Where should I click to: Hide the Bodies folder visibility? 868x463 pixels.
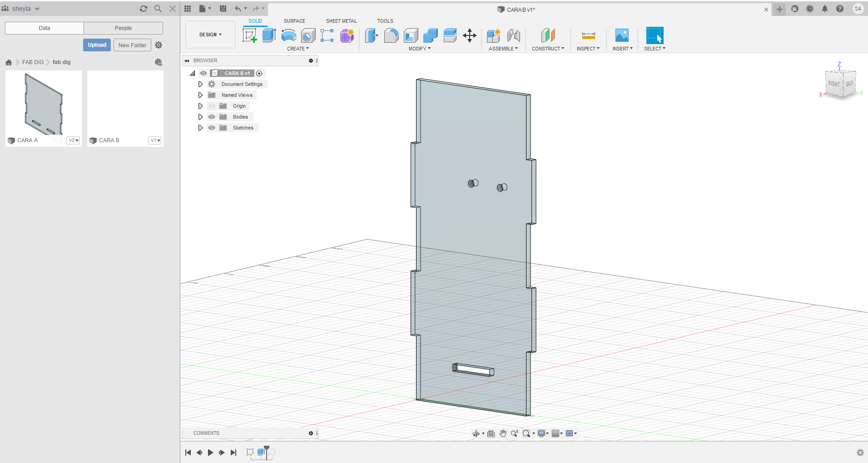point(212,117)
